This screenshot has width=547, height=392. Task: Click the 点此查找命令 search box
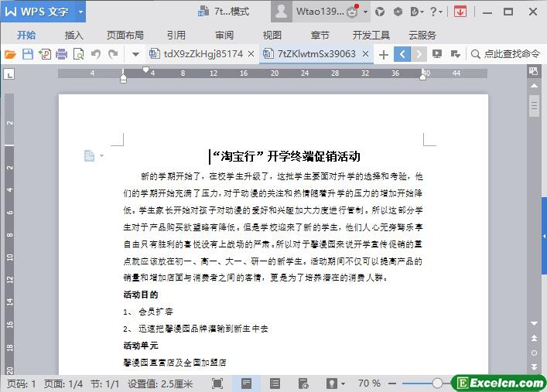(x=505, y=54)
